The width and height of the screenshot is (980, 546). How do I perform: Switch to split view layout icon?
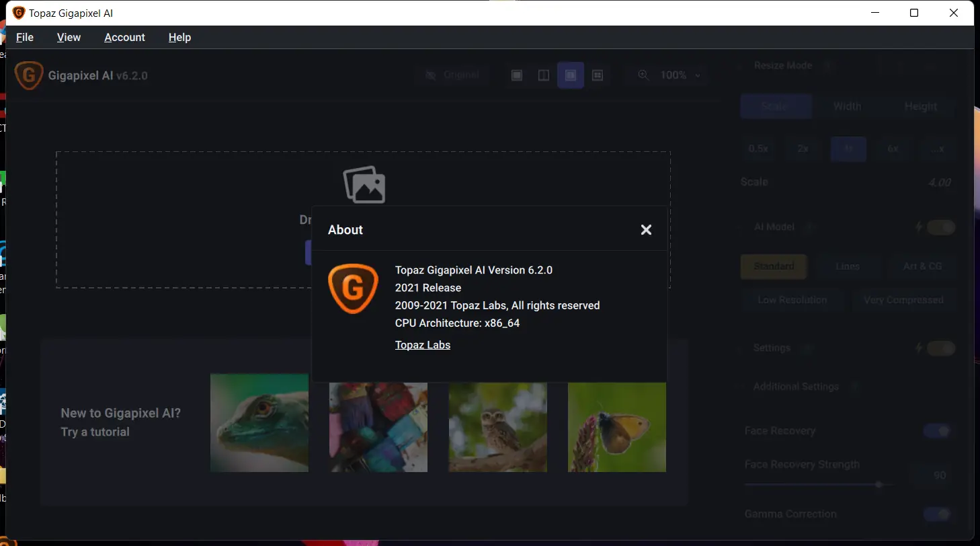544,75
